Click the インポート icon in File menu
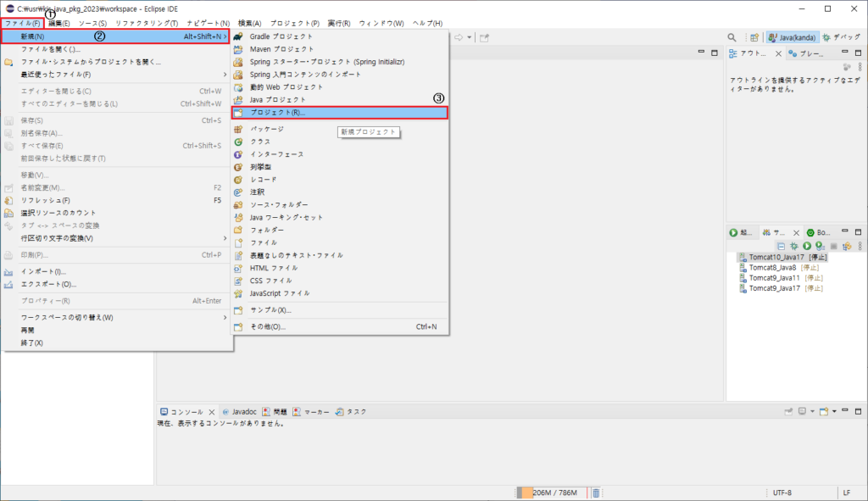The height and width of the screenshot is (501, 868). click(x=8, y=272)
